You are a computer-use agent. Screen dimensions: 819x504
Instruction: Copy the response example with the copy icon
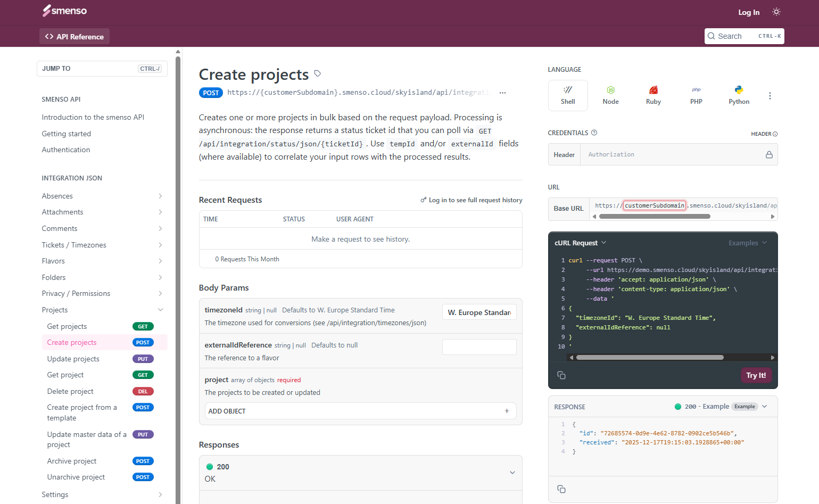tap(561, 489)
